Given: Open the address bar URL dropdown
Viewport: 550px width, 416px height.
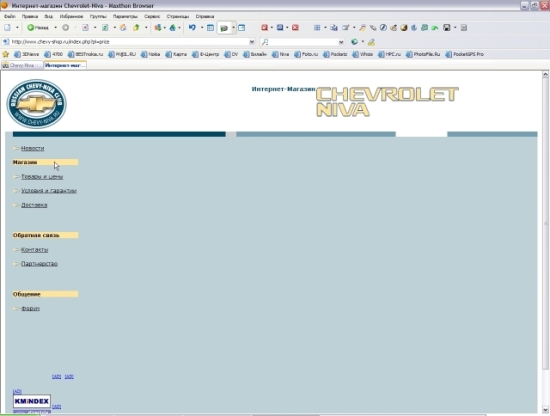Looking at the screenshot, I should [252, 42].
